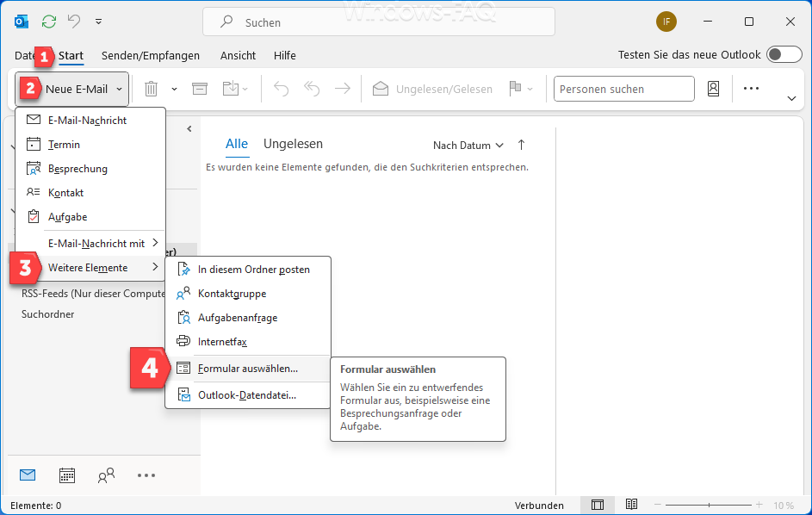Open the IF account profile avatar
This screenshot has height=515, width=812.
tap(666, 22)
